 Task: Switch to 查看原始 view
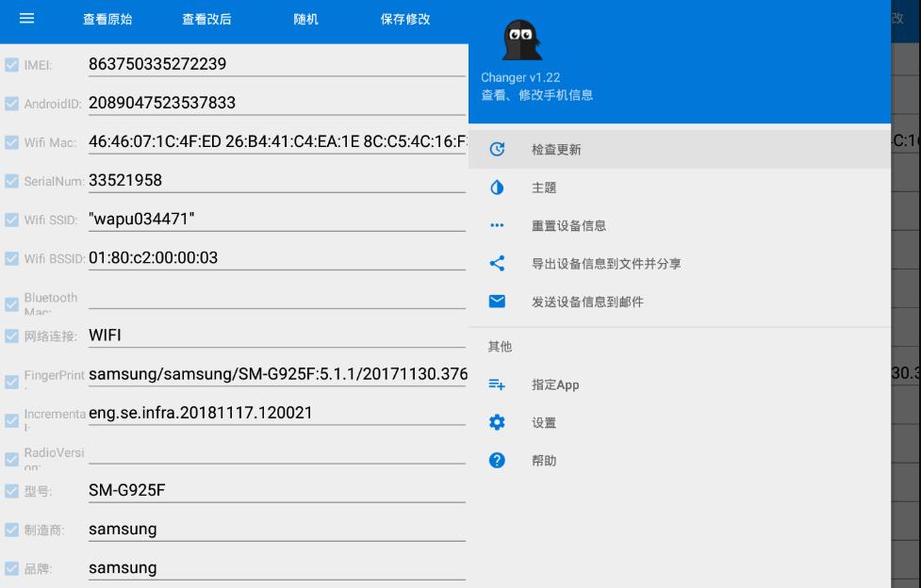[107, 17]
